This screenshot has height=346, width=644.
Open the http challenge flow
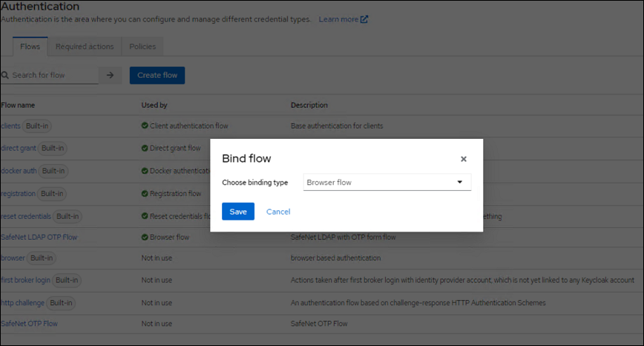click(22, 302)
